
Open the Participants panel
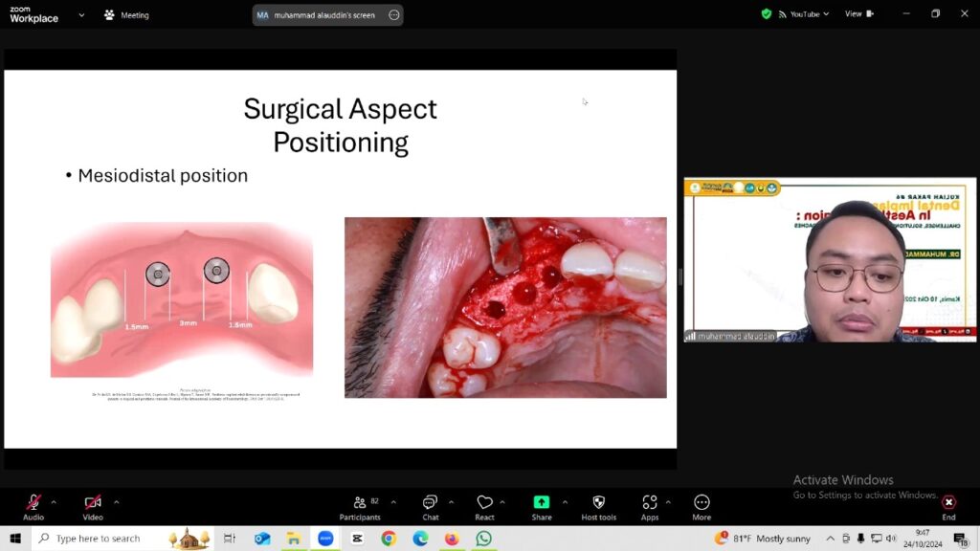[x=360, y=507]
